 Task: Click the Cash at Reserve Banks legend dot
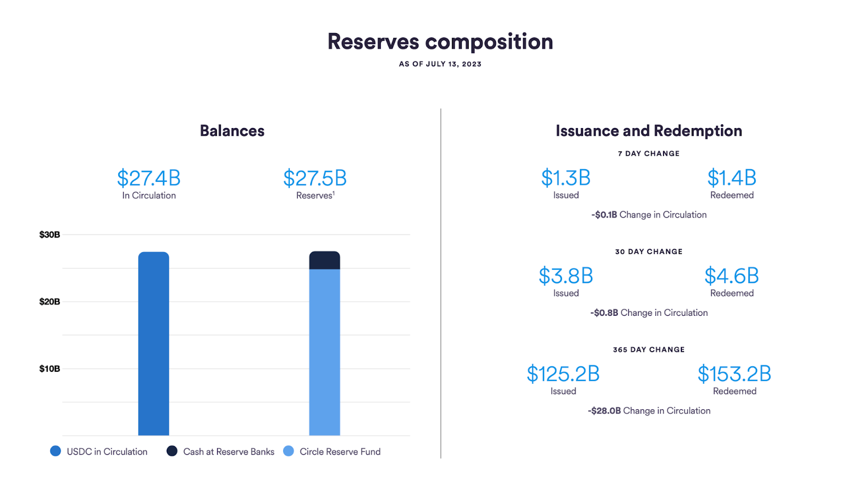click(x=172, y=451)
